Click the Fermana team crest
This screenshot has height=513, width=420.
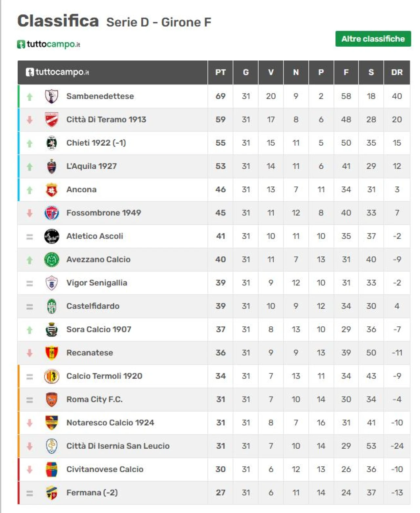52,493
